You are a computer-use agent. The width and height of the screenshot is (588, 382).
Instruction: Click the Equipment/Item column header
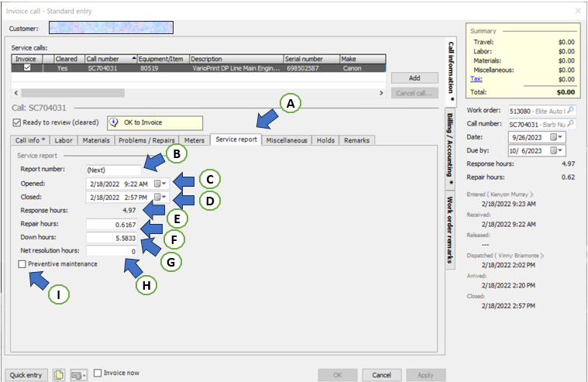[163, 59]
